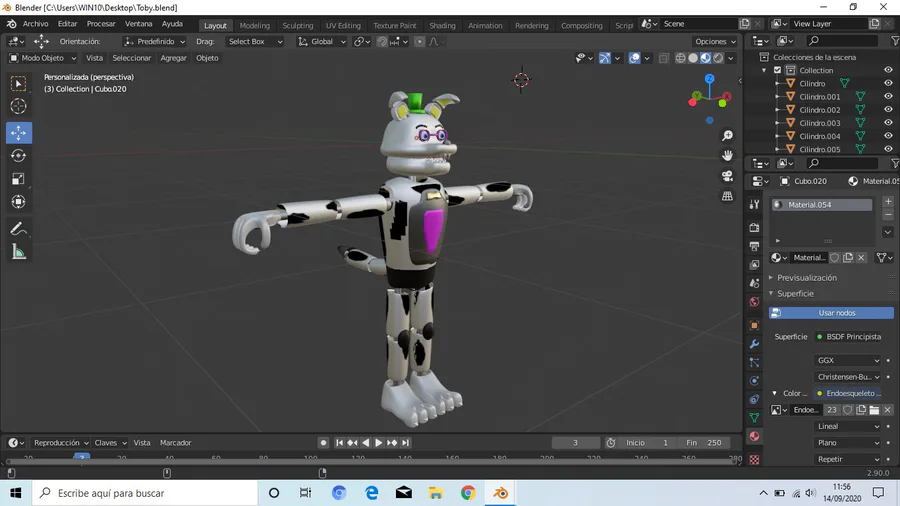Screen dimensions: 900x506
Task: Switch to rendered viewport shading
Action: [x=718, y=58]
